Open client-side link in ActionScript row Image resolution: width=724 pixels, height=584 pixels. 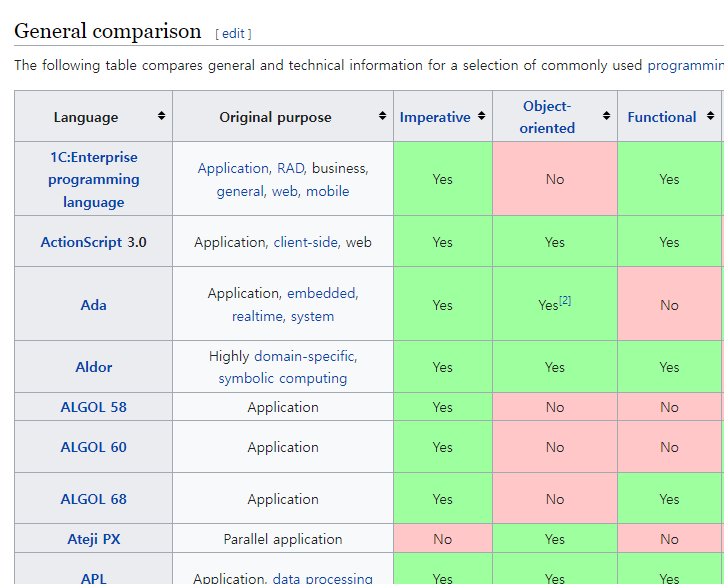coord(306,242)
